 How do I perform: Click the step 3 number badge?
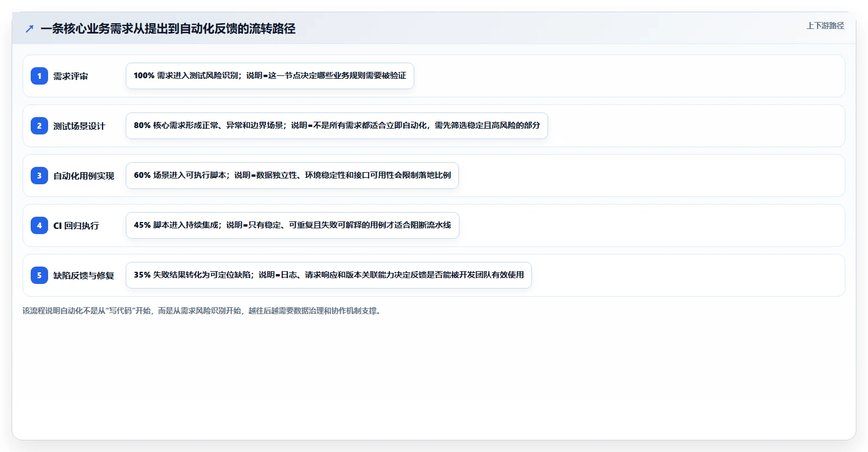(39, 176)
